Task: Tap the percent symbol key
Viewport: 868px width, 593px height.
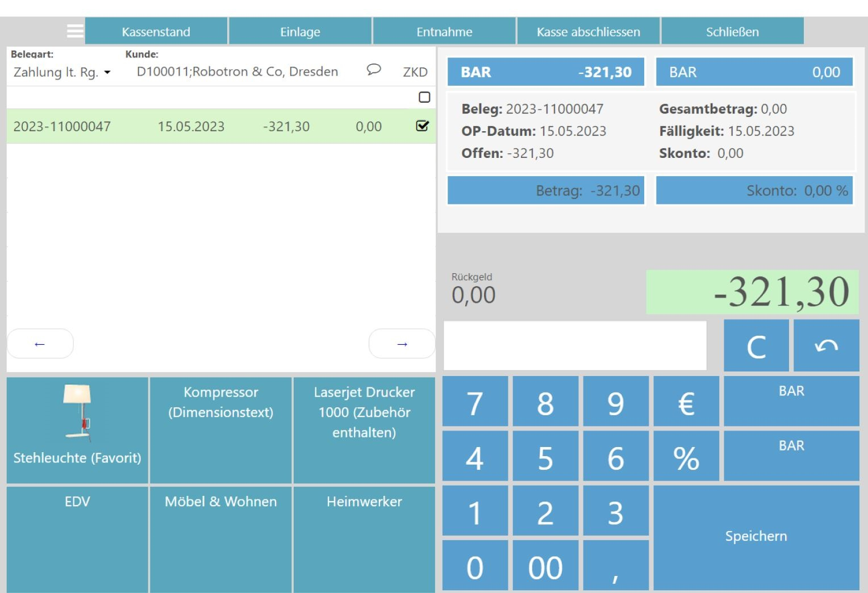Action: coord(686,457)
